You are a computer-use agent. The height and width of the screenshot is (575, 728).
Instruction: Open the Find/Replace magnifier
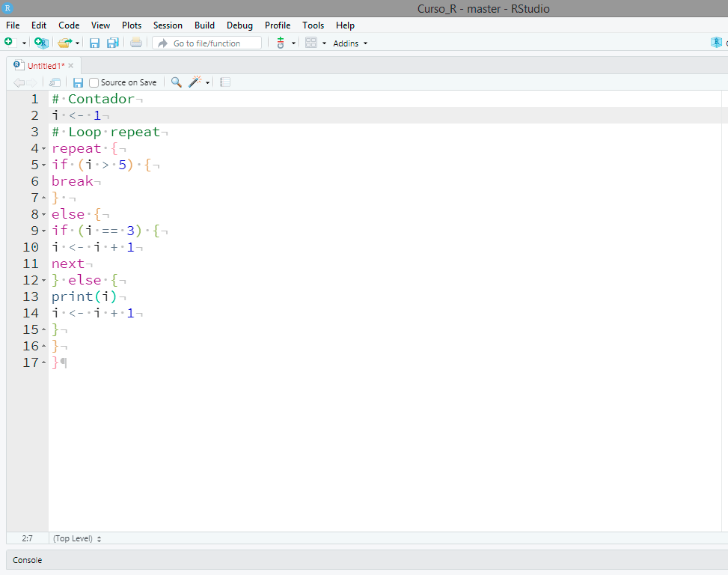coord(177,82)
